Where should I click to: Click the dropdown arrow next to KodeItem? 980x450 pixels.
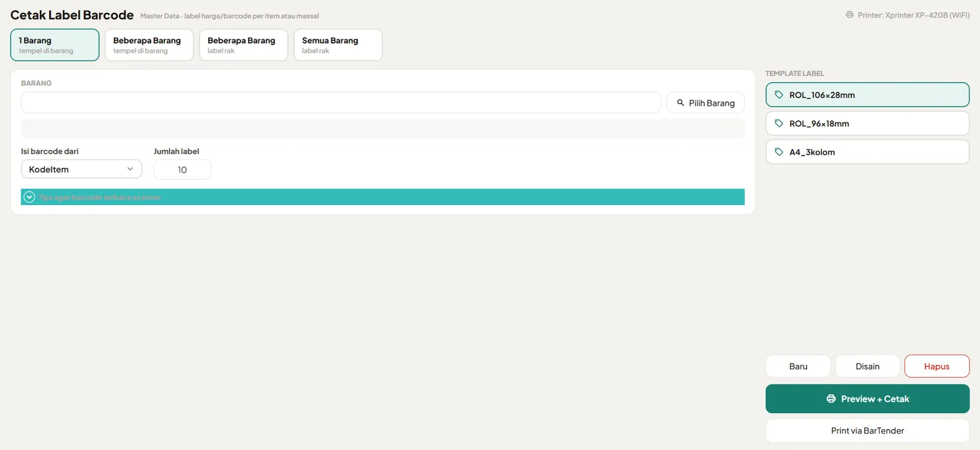pyautogui.click(x=130, y=169)
